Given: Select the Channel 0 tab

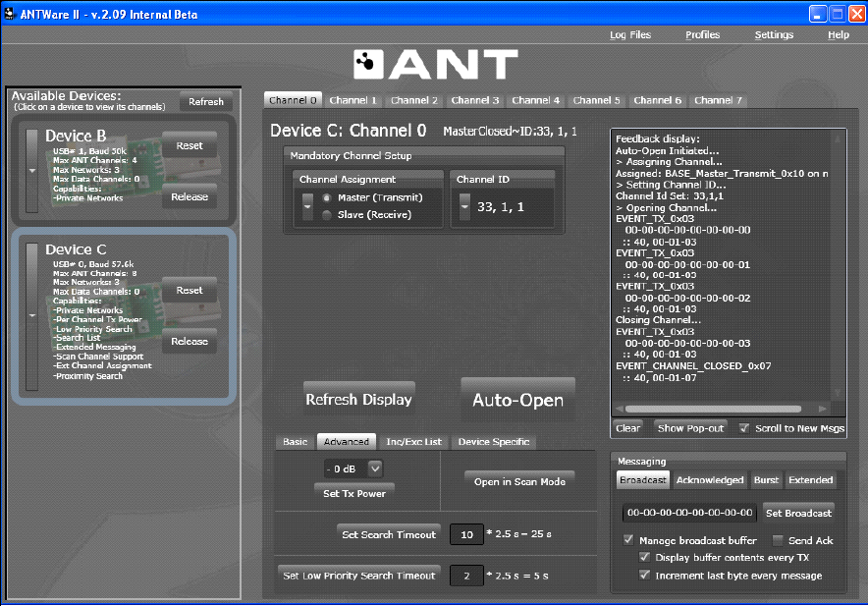Looking at the screenshot, I should [293, 100].
